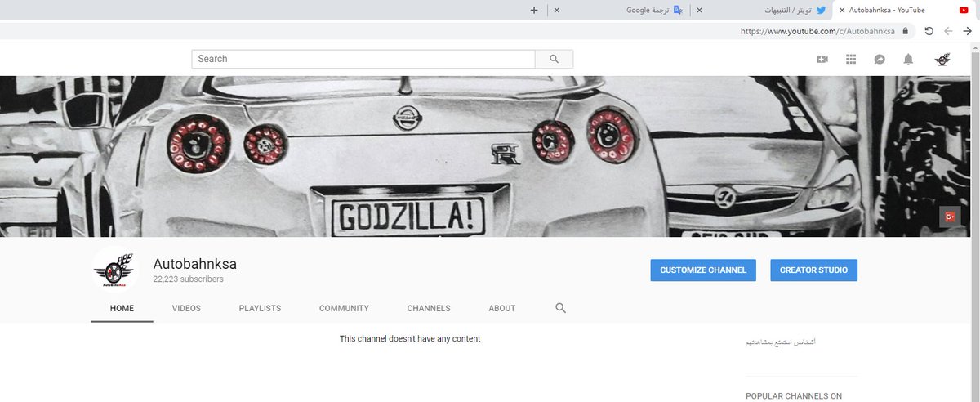This screenshot has width=980, height=402.
Task: Open the account avatar menu in header
Action: 943,59
